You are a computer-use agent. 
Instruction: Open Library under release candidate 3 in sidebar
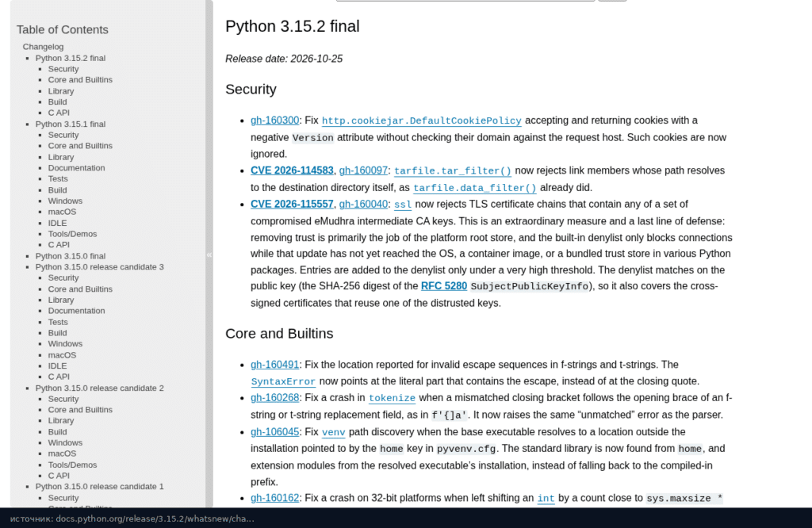point(61,300)
